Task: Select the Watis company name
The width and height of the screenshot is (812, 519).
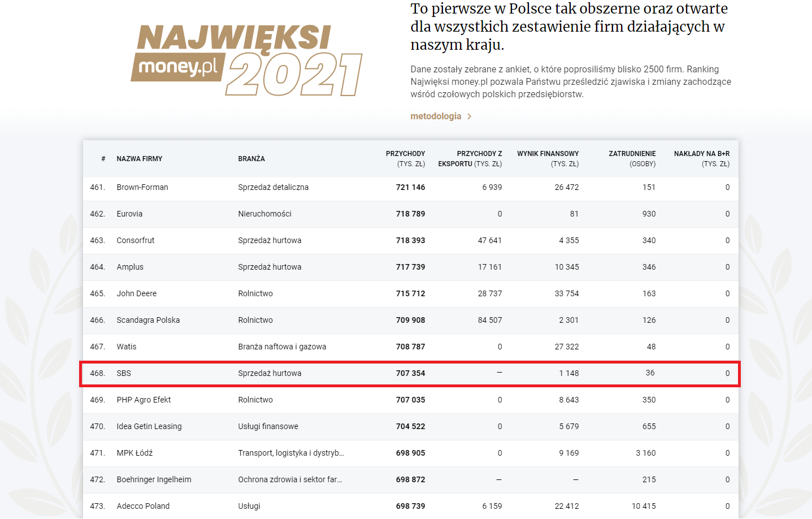Action: [x=127, y=347]
